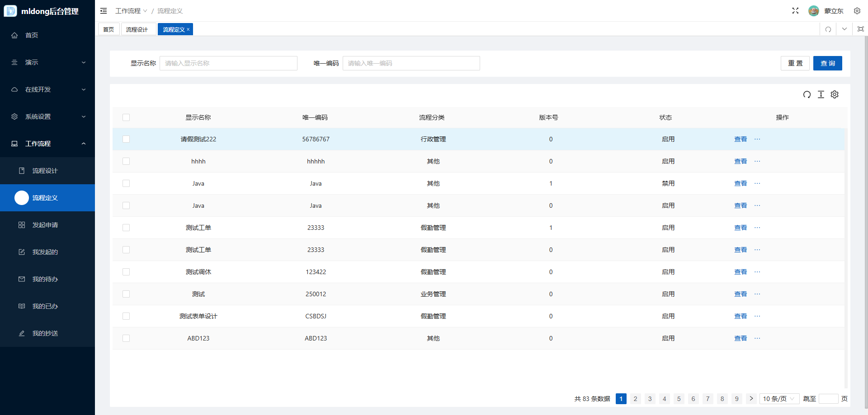Screen dimensions: 868x415
Task: Open 我的待办 in the sidebar
Action: pos(45,279)
